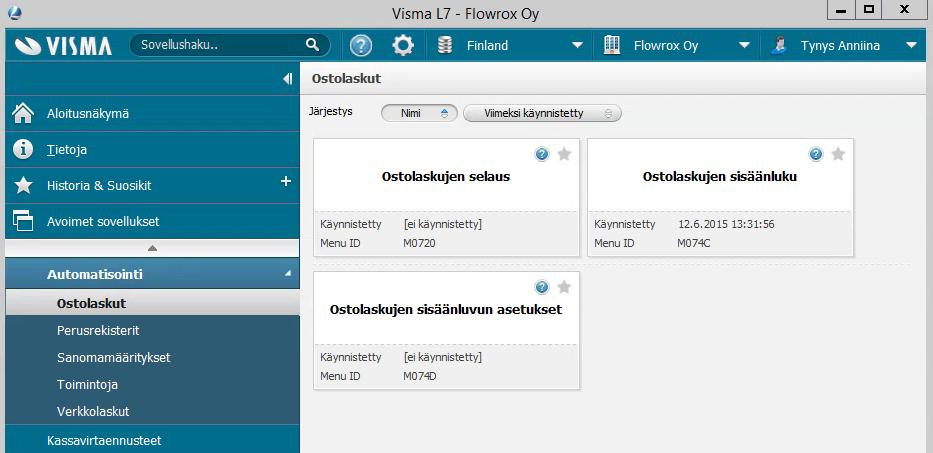Click the application icon in title bar
The height and width of the screenshot is (453, 933).
[x=15, y=12]
